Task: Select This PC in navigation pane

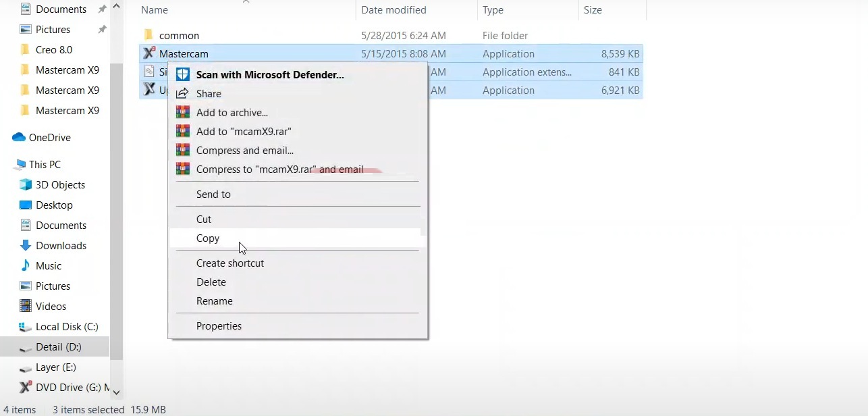Action: coord(45,165)
